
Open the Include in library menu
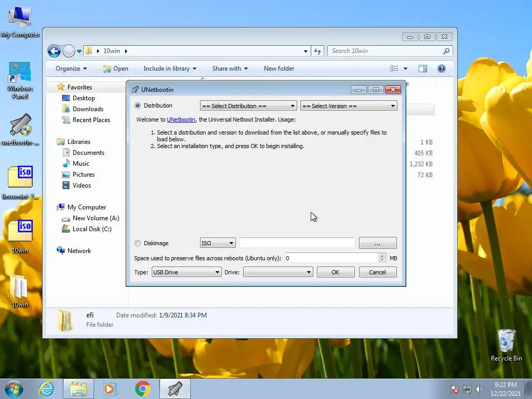coord(170,69)
